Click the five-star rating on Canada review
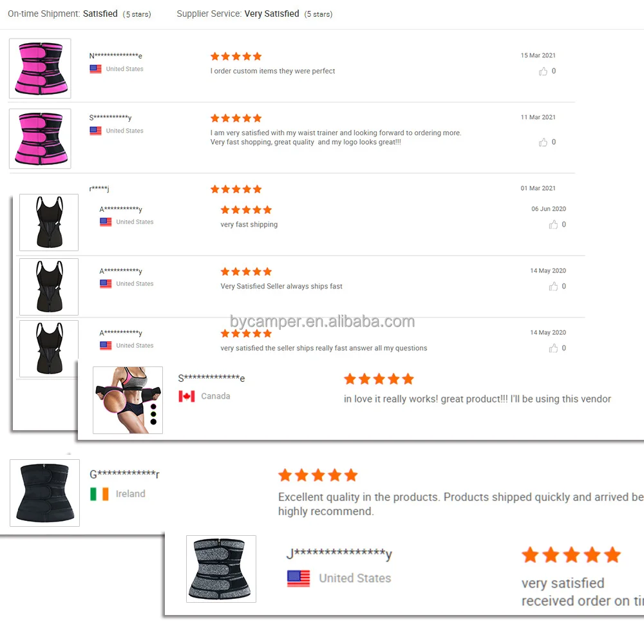 (x=379, y=379)
